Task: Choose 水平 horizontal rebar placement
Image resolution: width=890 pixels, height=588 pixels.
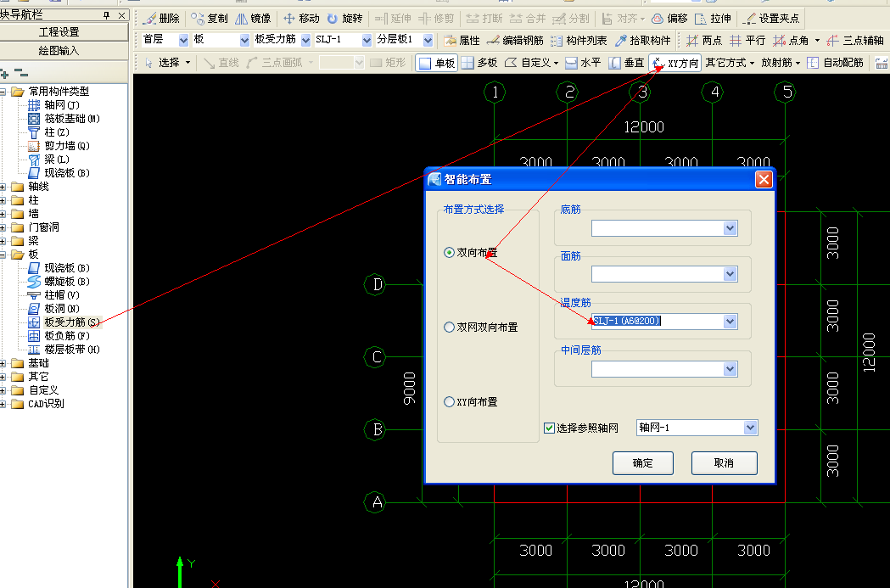Action: tap(583, 63)
